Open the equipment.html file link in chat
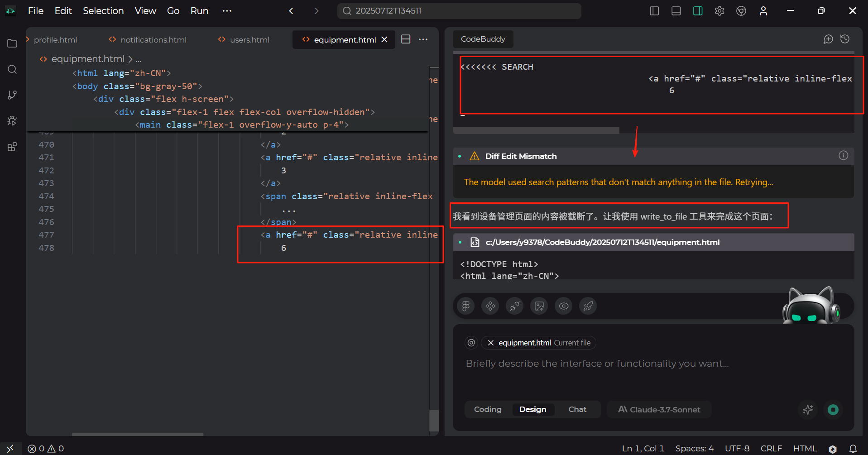 point(602,242)
